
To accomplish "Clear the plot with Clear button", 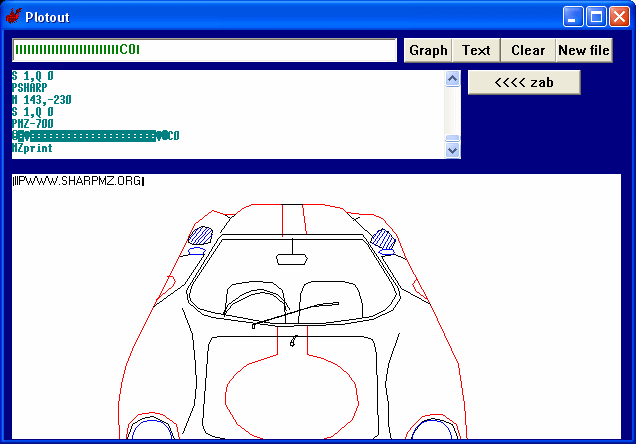I will (x=528, y=50).
